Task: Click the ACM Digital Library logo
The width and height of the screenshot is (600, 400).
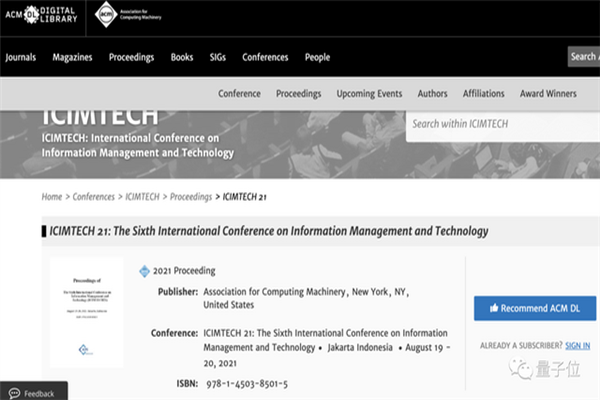Action: (x=41, y=15)
